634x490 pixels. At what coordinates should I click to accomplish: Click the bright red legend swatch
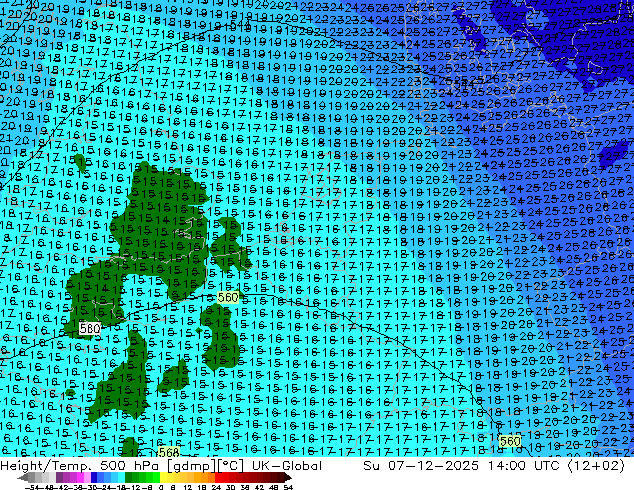[x=218, y=477]
